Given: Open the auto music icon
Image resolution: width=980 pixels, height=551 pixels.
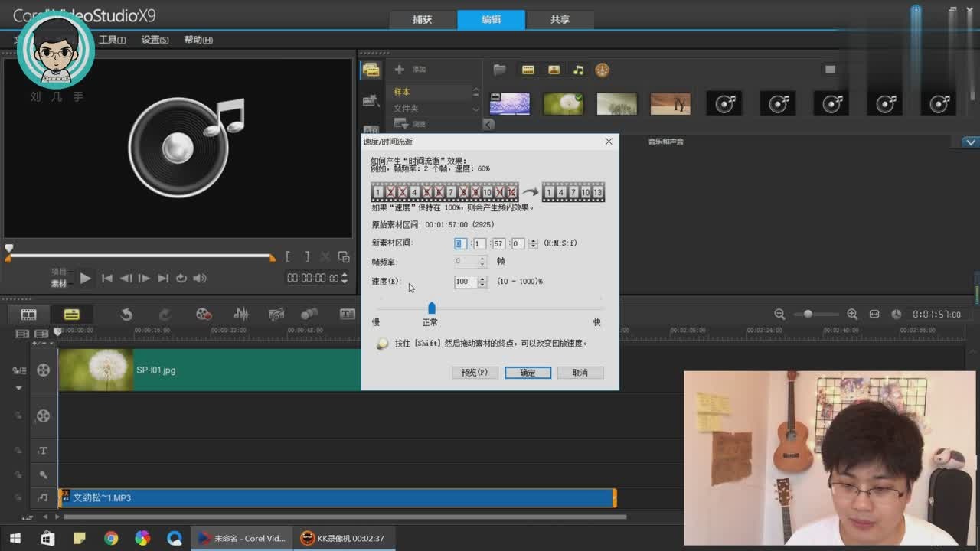Looking at the screenshot, I should click(276, 314).
